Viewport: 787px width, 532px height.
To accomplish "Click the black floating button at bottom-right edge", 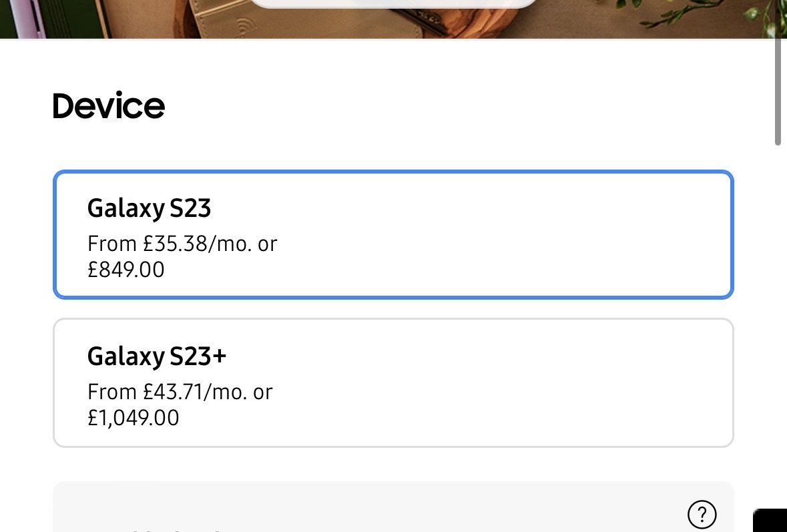I will (770, 520).
